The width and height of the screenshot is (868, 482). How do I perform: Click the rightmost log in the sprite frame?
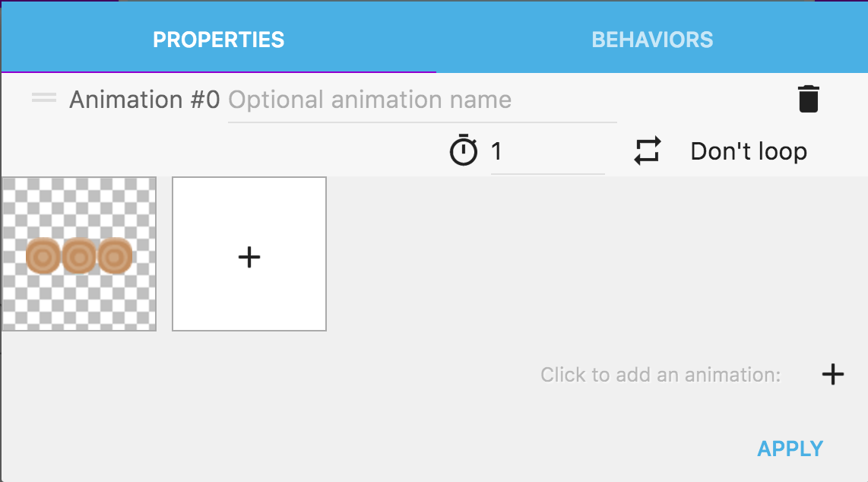(115, 256)
